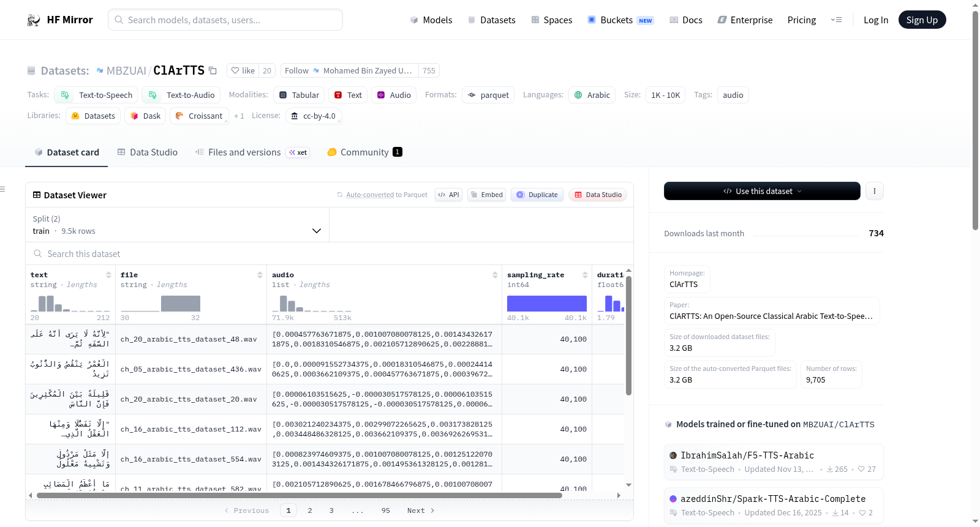The height and width of the screenshot is (527, 980).
Task: Click the MBZUAI organization avatar icon
Action: (x=100, y=70)
